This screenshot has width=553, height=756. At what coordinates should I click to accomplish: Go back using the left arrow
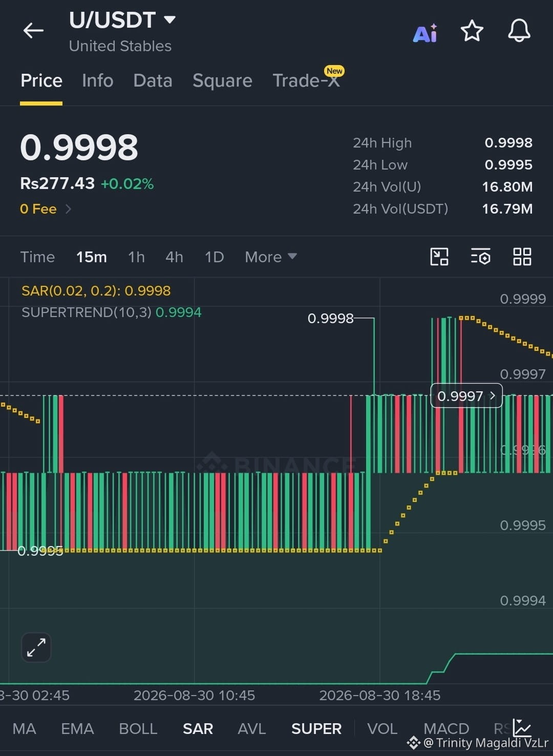33,31
